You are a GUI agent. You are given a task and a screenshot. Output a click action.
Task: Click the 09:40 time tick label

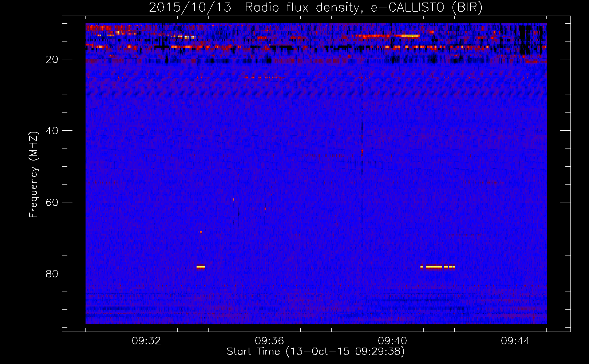(393, 341)
